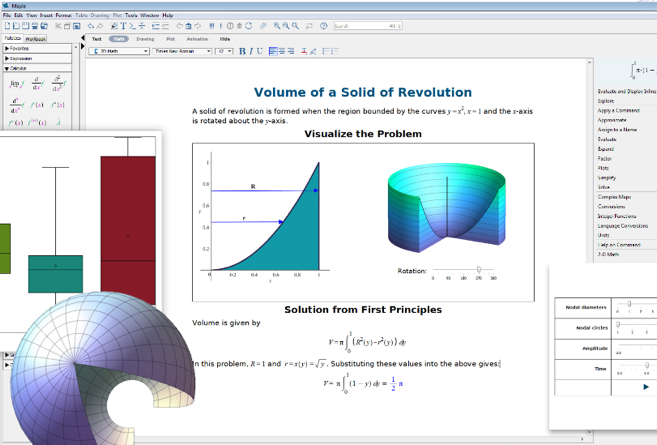The width and height of the screenshot is (657, 445).
Task: Click the Underline formatting icon
Action: click(261, 51)
